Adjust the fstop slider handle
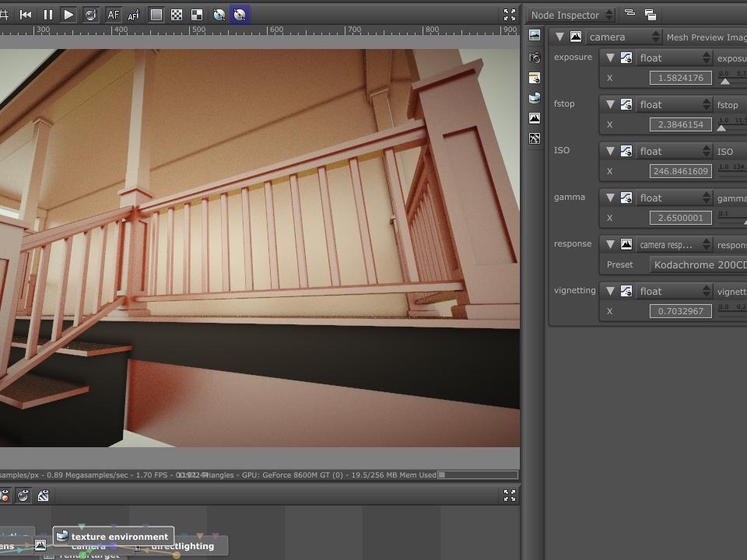This screenshot has height=560, width=747. click(722, 128)
